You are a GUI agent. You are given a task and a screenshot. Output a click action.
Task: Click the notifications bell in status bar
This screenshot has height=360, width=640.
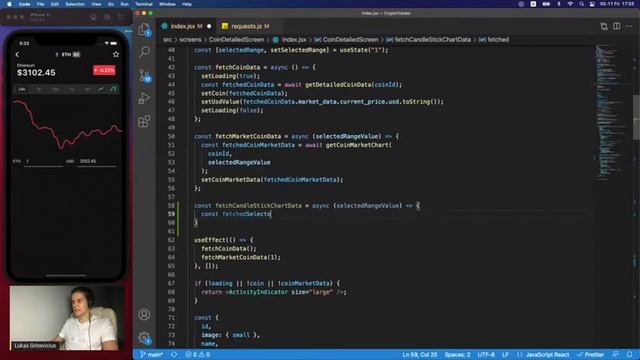pyautogui.click(x=629, y=354)
